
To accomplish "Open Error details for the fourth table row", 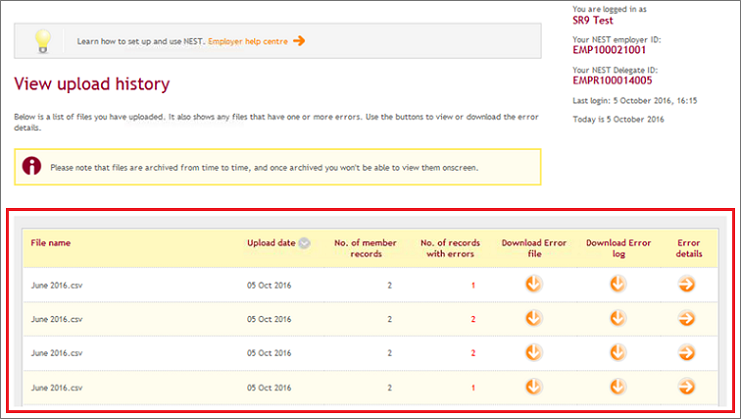I will (x=686, y=387).
